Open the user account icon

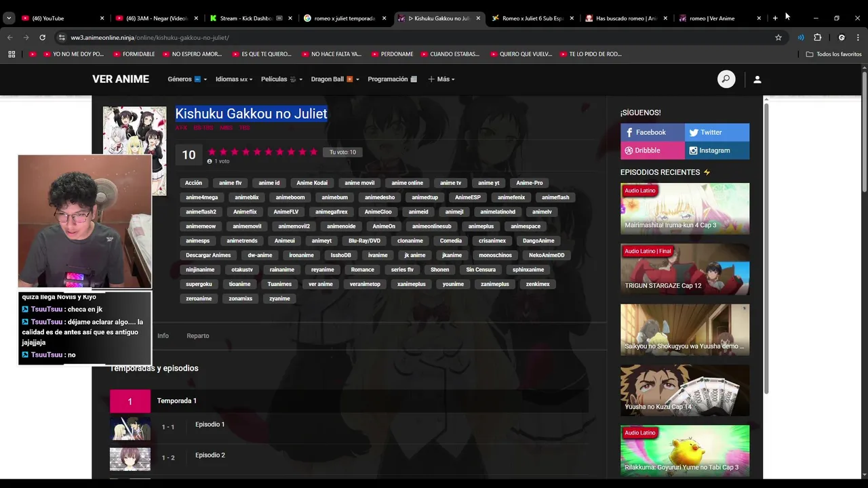757,79
